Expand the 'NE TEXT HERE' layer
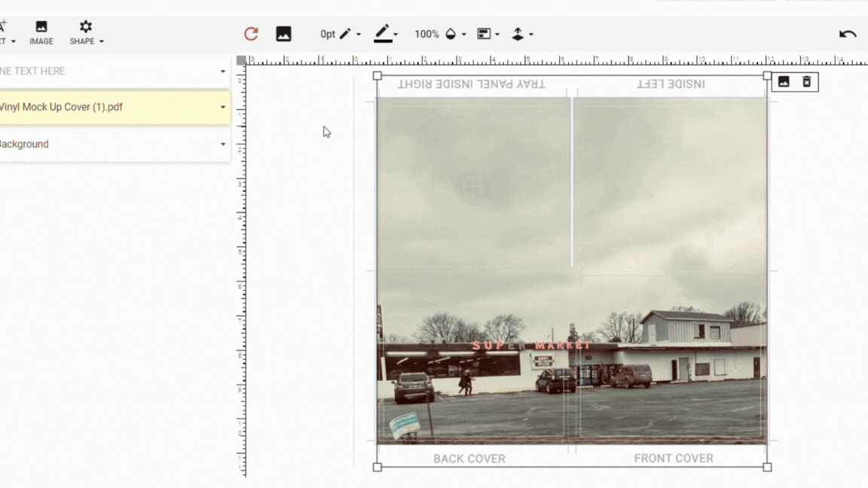 pos(223,72)
